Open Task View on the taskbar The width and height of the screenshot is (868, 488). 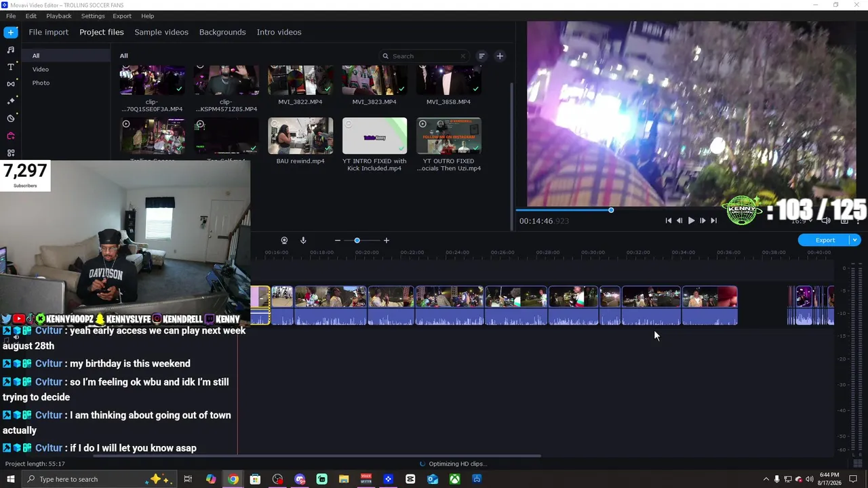pos(188,479)
